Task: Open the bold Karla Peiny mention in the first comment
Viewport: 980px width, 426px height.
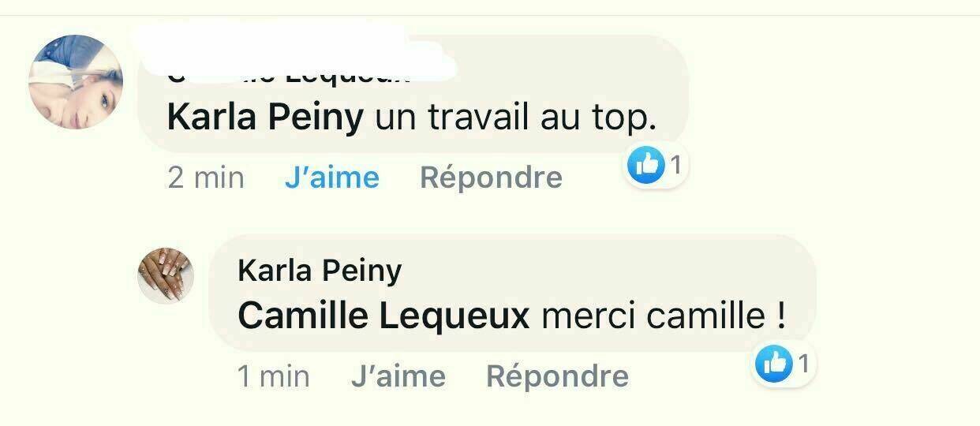Action: pos(265,118)
